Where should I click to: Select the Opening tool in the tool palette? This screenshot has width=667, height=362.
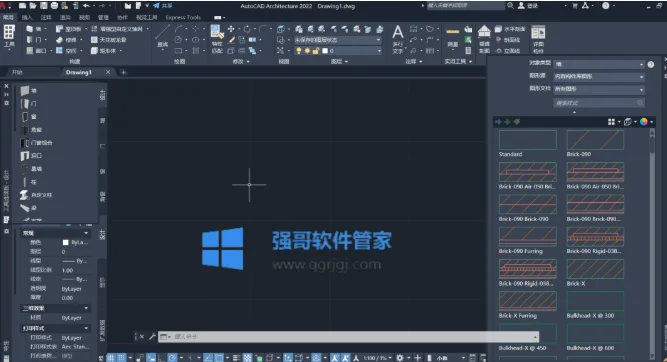(31, 156)
